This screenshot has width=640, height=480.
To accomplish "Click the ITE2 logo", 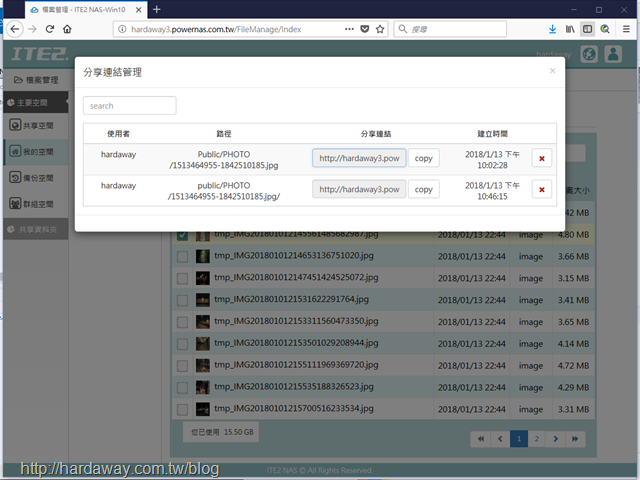I will (x=40, y=54).
